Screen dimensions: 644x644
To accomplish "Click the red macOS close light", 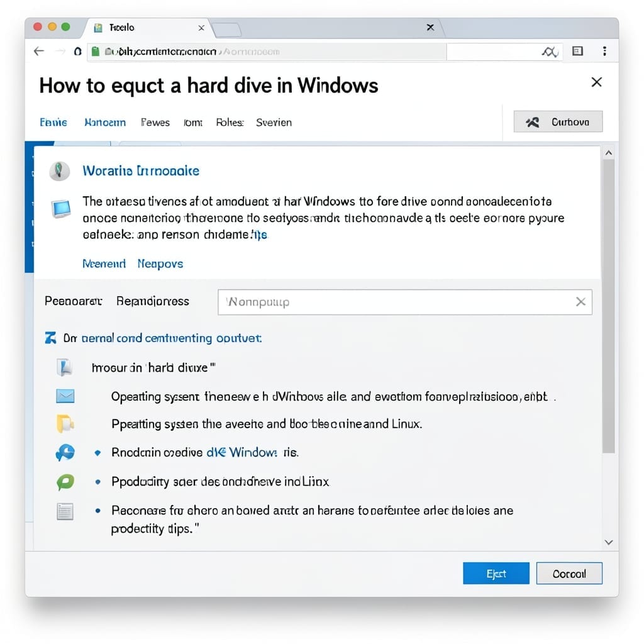I will [38, 27].
